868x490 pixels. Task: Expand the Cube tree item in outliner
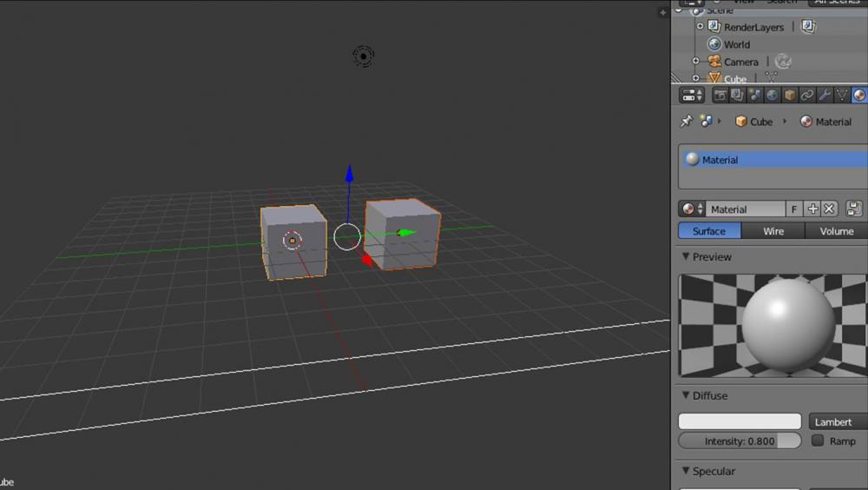(x=696, y=77)
